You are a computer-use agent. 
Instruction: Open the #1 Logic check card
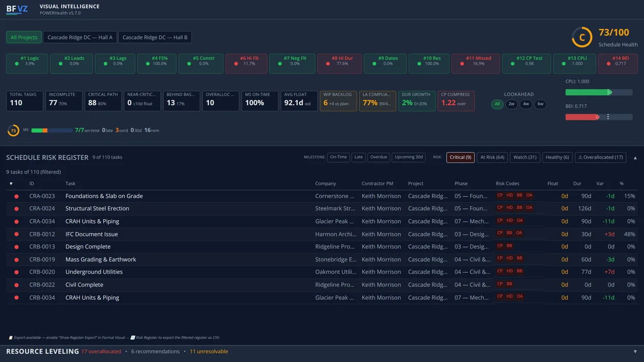click(x=27, y=64)
